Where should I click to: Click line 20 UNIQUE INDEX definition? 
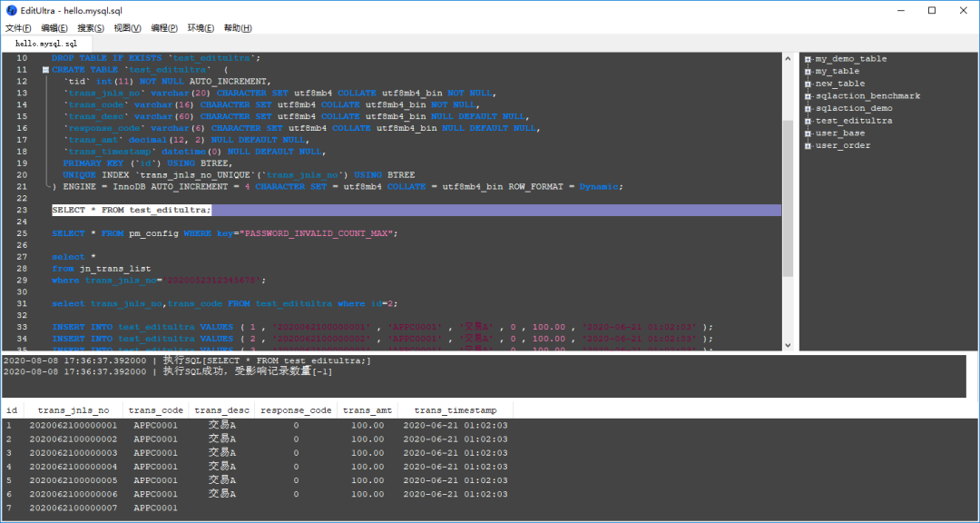[x=239, y=175]
